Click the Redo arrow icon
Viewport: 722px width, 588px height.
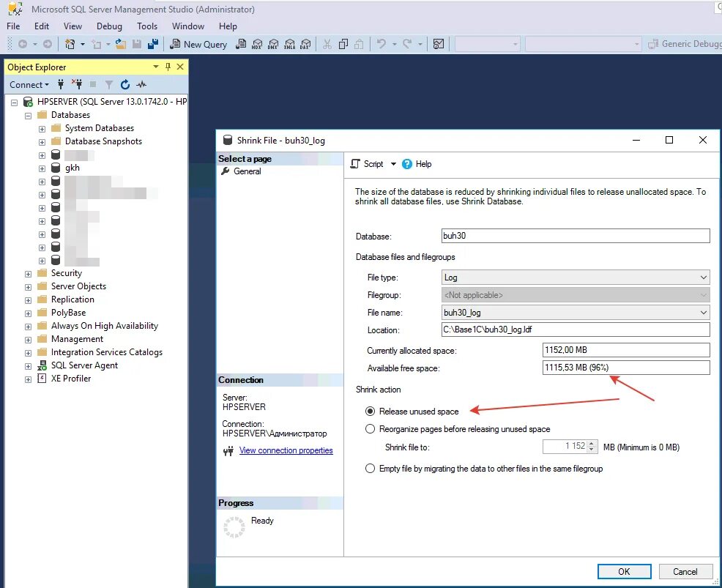(x=407, y=44)
